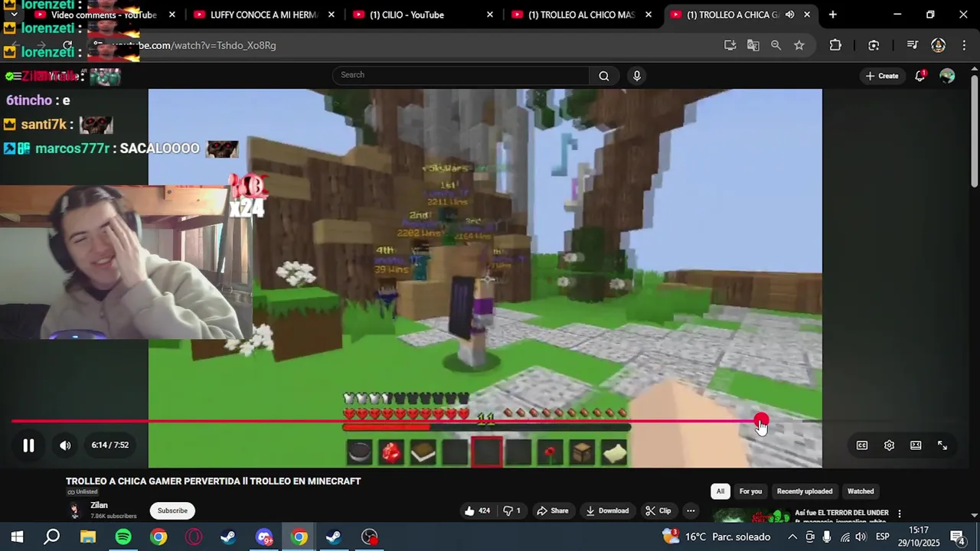Open File Explorer from the taskbar
Viewport: 980px width, 551px height.
pos(87,537)
